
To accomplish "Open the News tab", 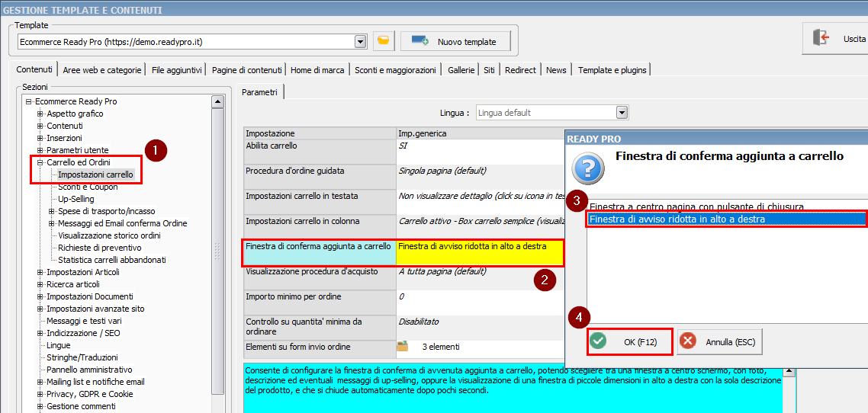I will (556, 70).
